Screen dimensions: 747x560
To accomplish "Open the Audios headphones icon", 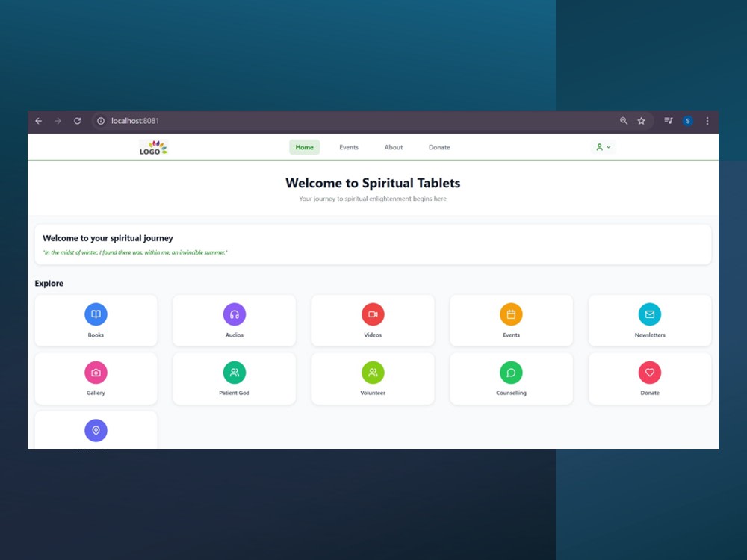I will 235,314.
